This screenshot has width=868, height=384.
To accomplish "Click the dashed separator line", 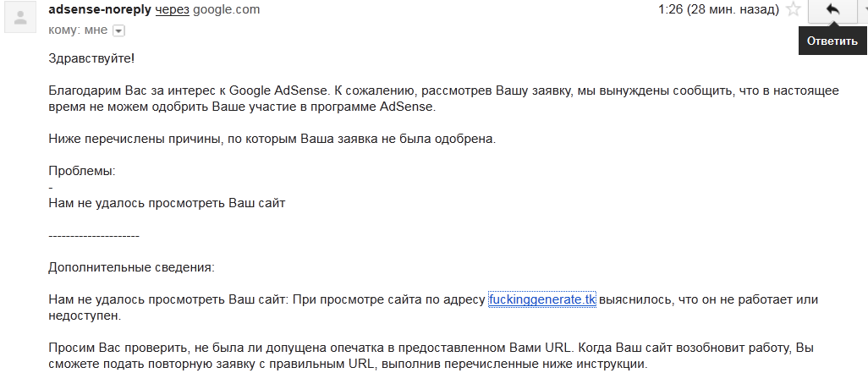I will pos(94,236).
